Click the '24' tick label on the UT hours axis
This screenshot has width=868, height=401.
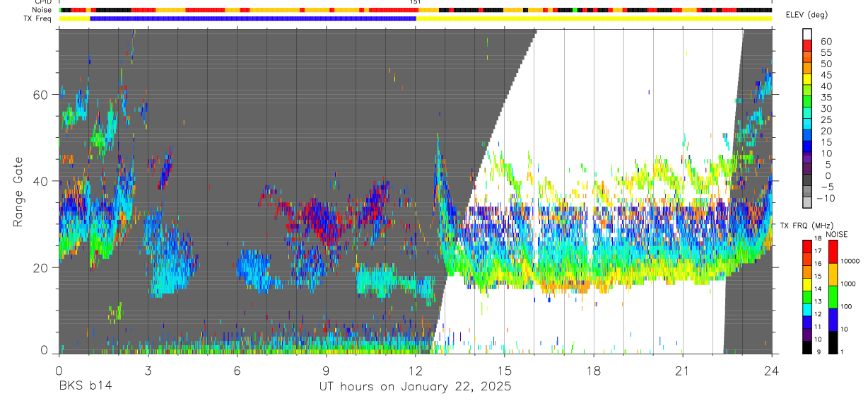coord(772,371)
